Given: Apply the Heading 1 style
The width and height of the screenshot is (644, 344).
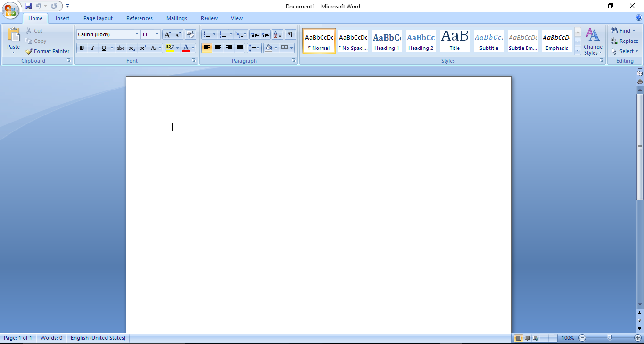Looking at the screenshot, I should point(387,41).
